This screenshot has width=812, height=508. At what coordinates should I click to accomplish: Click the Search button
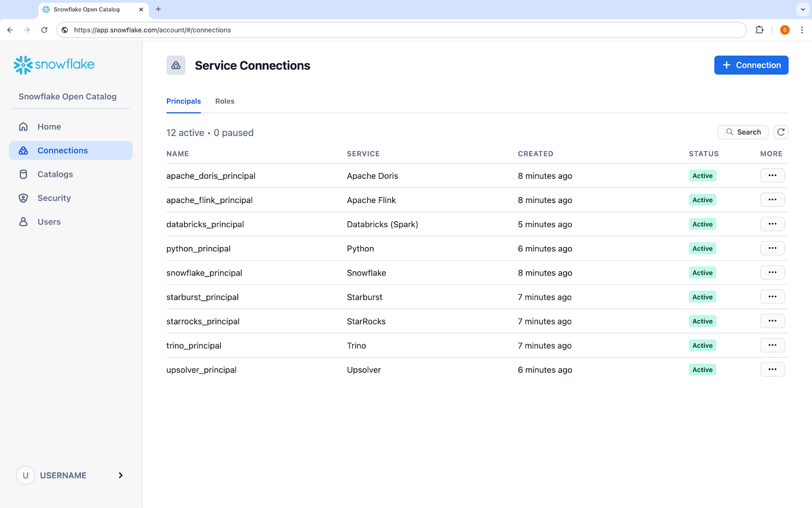tap(743, 132)
